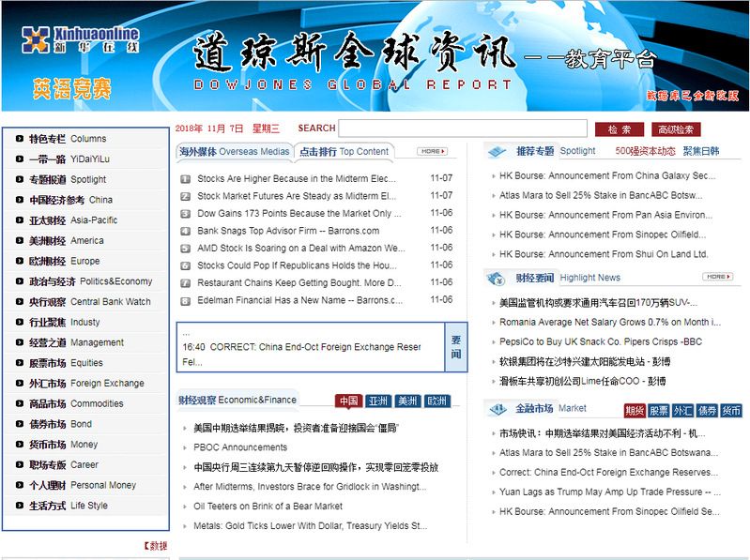Switch to 海外媒体 Overseas Medias tab
The width and height of the screenshot is (750, 560).
coord(235,152)
